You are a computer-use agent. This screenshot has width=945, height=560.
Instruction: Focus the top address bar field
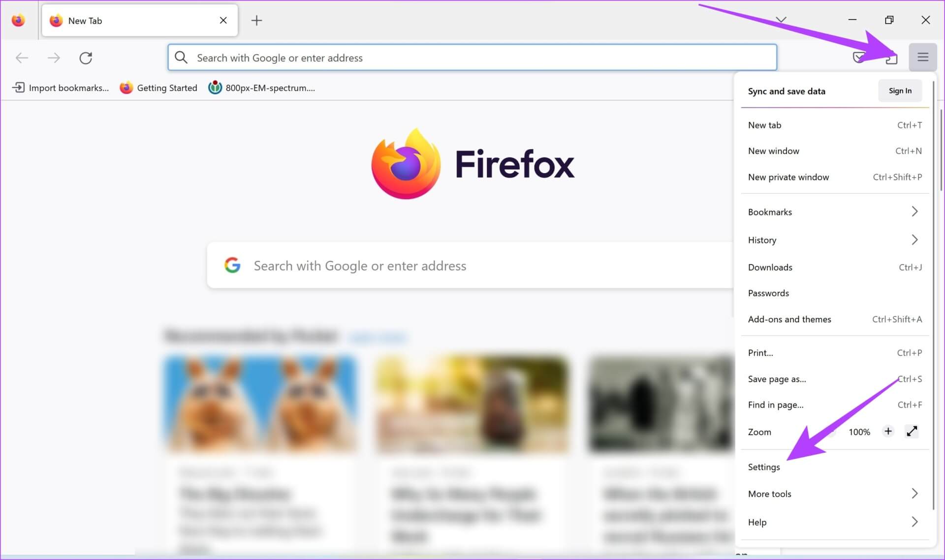pos(472,58)
